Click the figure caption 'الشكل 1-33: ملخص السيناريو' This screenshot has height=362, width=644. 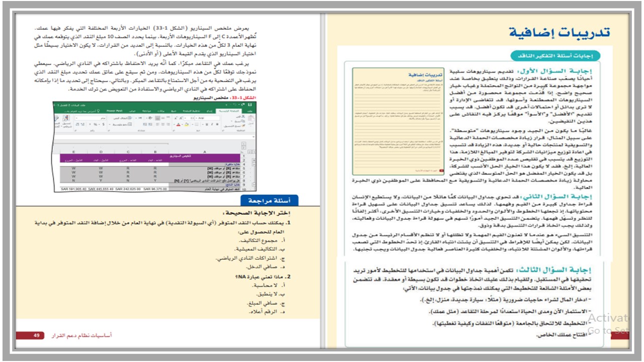(225, 98)
